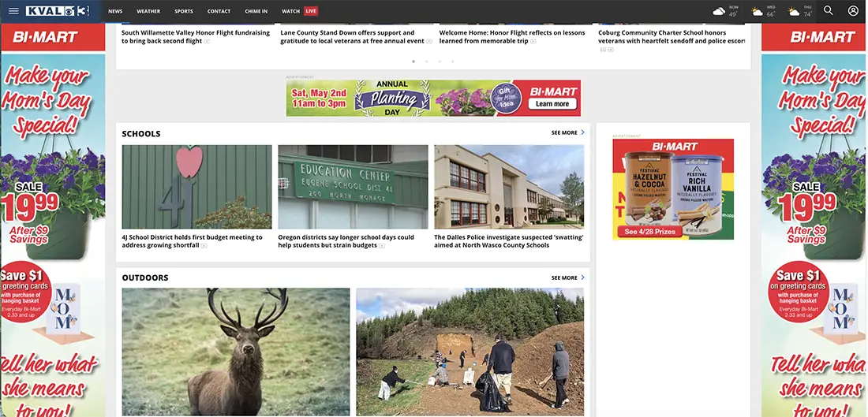868x417 pixels.
Task: Open Oregon districts longer school days headline
Action: [x=346, y=241]
